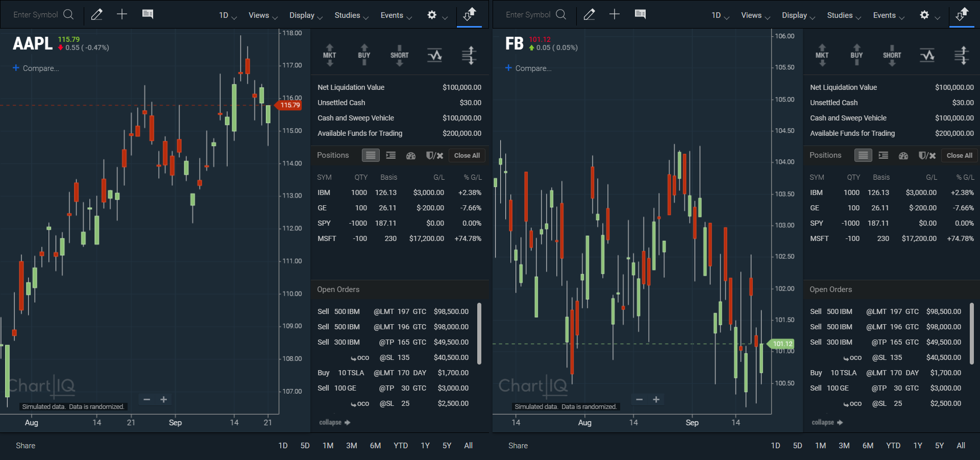Click the AAPL open orders scrollbar
980x460 pixels.
479,334
